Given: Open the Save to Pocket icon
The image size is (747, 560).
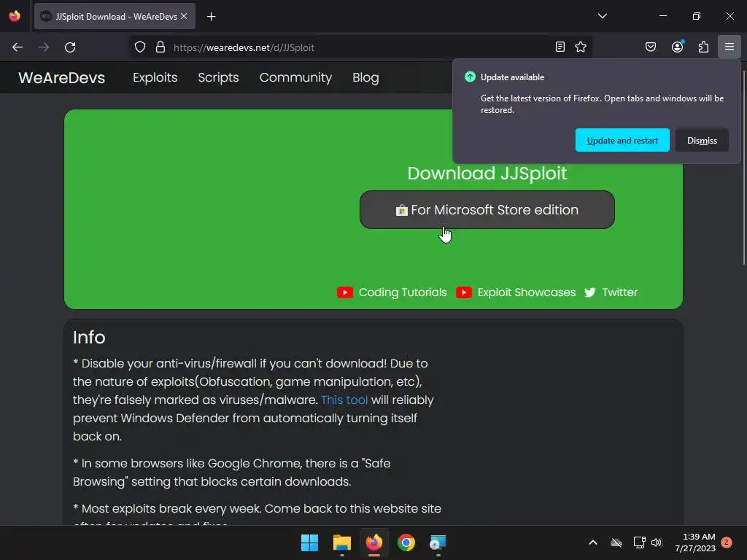Looking at the screenshot, I should pos(651,47).
